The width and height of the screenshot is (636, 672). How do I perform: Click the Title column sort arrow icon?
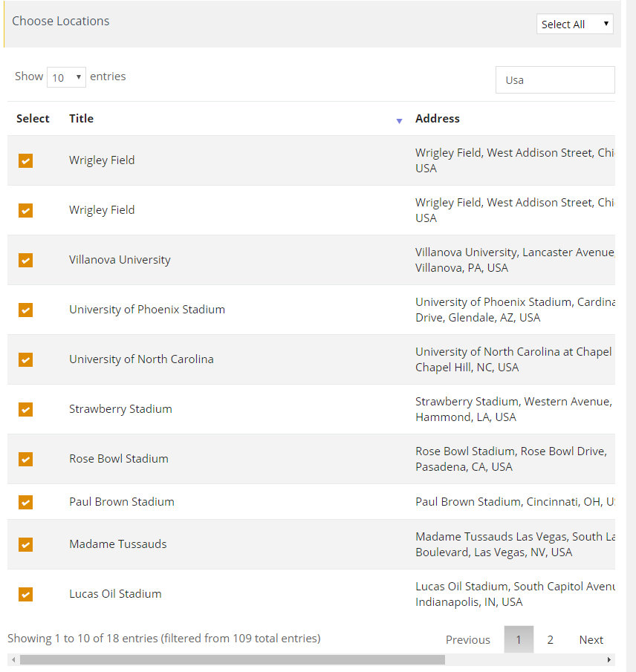pyautogui.click(x=399, y=120)
